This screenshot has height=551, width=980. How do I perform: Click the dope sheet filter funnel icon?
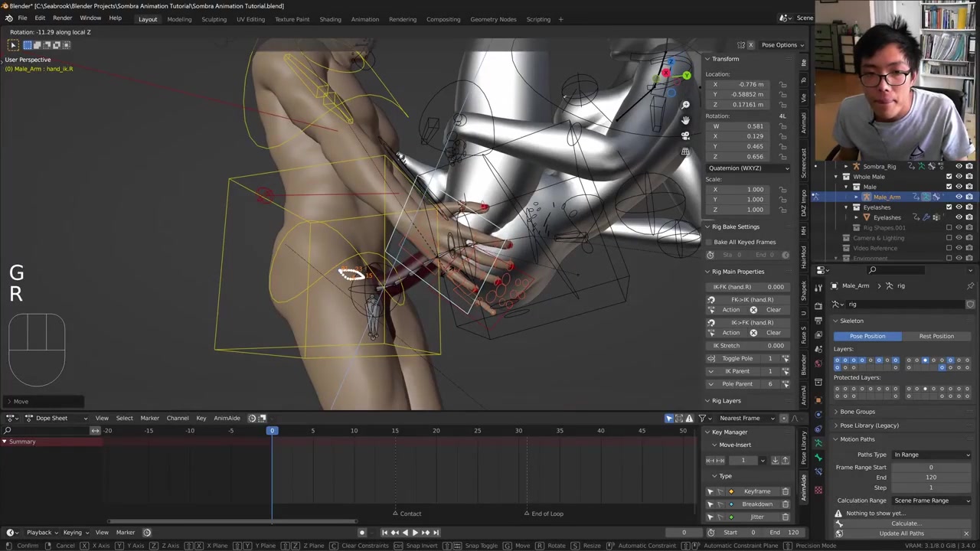click(701, 418)
